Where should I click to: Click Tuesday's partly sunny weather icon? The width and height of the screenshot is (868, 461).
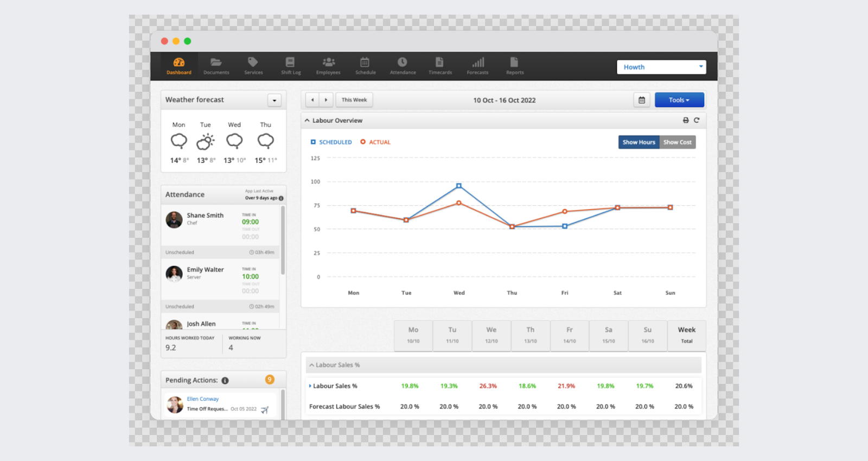tap(206, 141)
